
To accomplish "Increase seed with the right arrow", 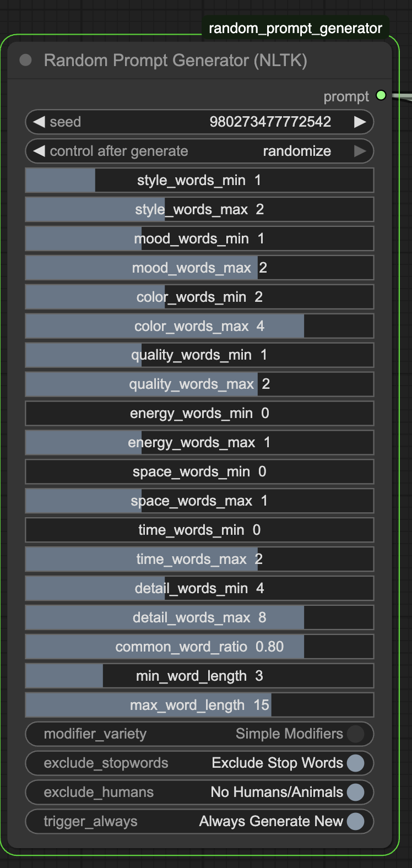I will click(x=360, y=122).
